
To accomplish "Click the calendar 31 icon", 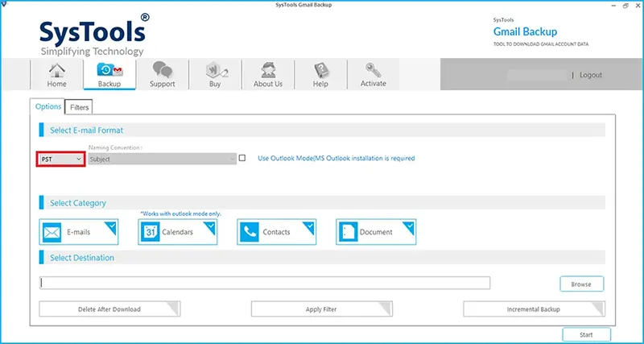I will [151, 233].
